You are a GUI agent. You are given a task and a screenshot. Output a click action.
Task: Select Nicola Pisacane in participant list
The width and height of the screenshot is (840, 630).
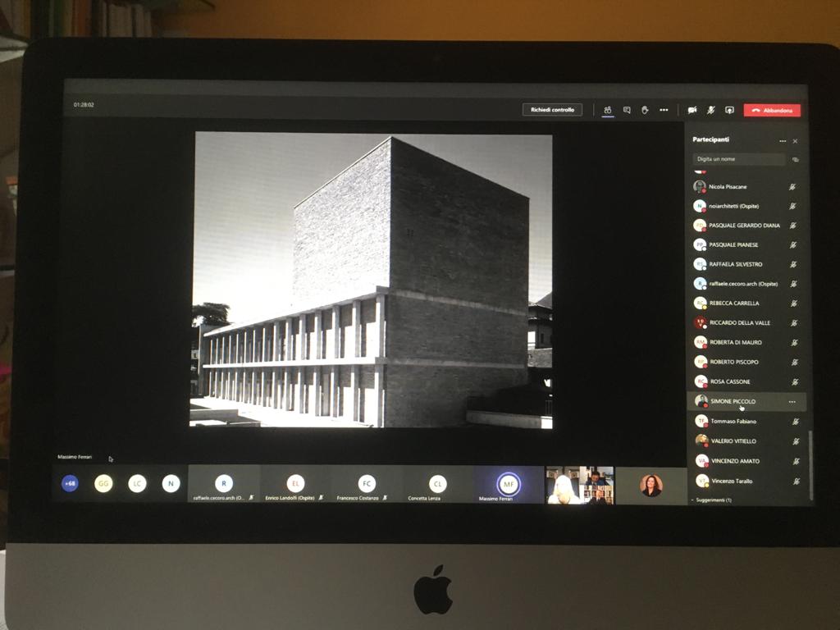746,186
